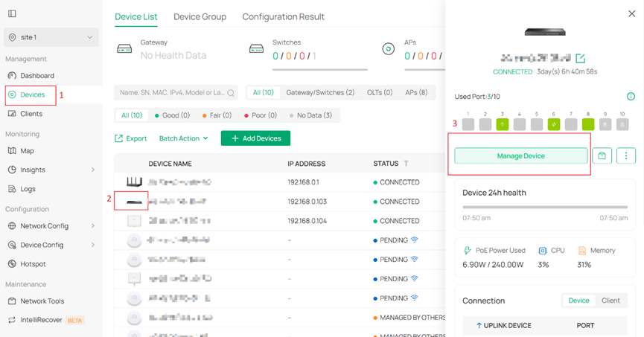Switch to the Device List tab
644x337 pixels.
pos(136,17)
